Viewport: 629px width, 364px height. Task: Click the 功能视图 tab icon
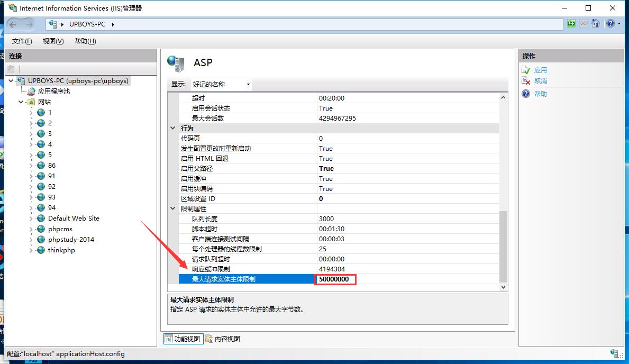point(169,339)
